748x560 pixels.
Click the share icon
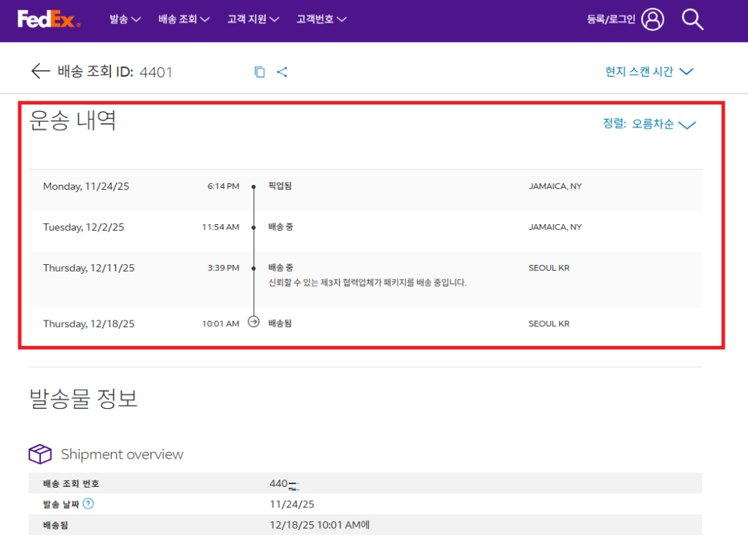coord(282,72)
